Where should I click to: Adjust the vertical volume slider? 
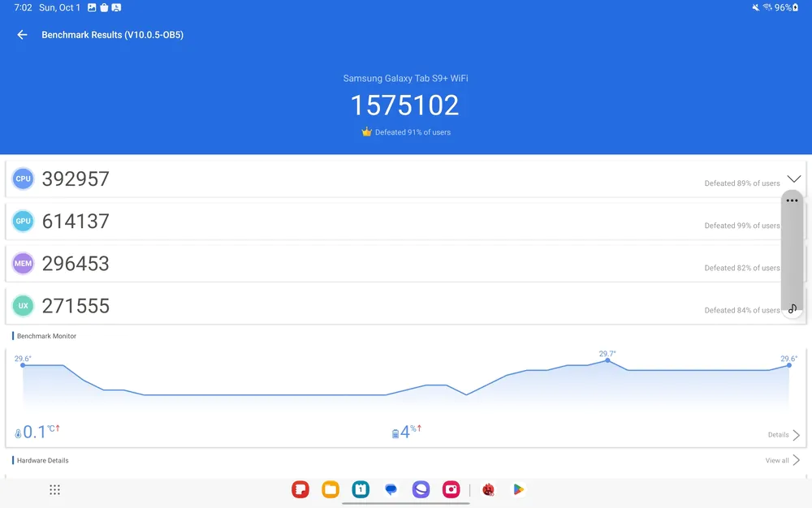pos(792,255)
